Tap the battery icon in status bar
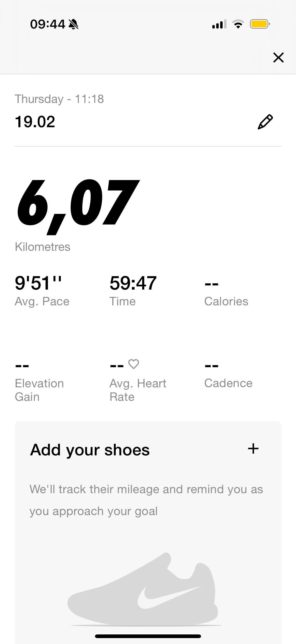296x644 pixels. (260, 24)
